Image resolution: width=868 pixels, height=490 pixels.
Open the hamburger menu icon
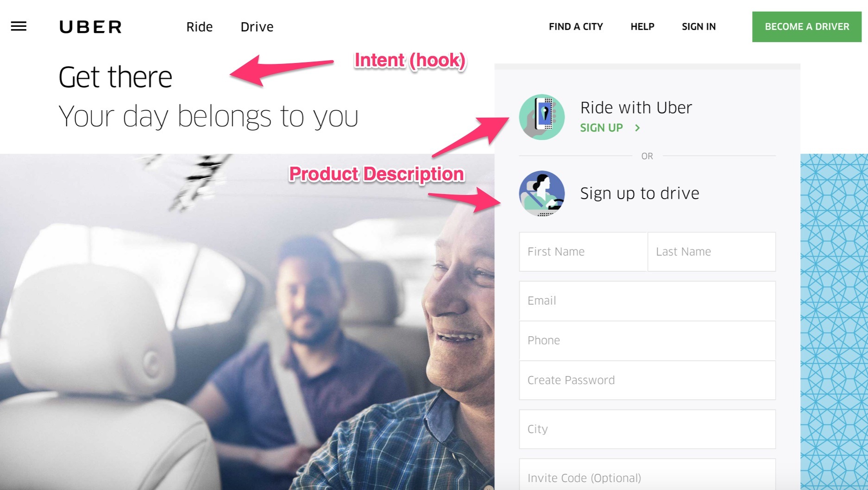[19, 26]
